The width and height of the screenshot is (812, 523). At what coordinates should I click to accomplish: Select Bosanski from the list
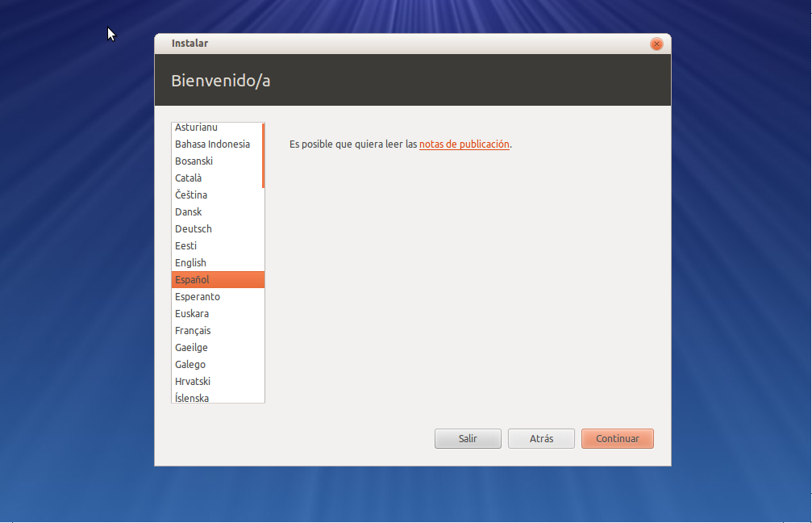(x=194, y=161)
